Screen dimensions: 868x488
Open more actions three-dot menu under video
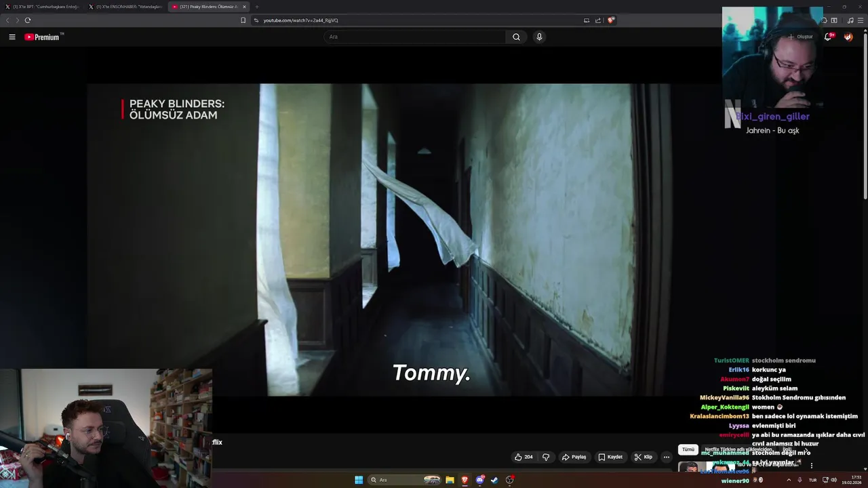[x=667, y=457]
